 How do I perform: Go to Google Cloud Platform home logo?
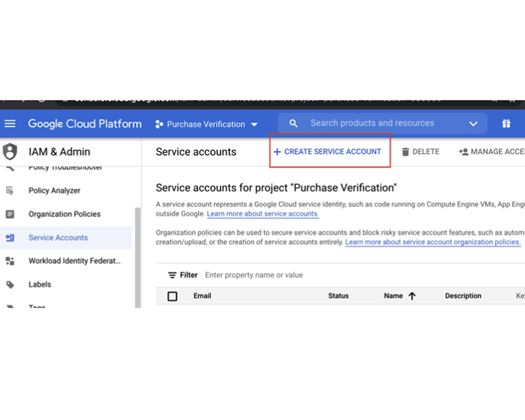coord(85,124)
